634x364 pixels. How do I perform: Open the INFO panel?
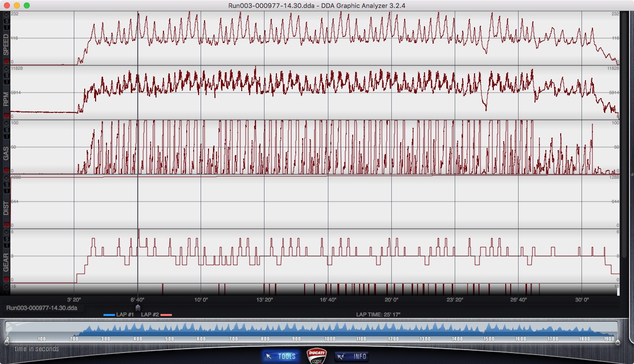[x=353, y=356]
